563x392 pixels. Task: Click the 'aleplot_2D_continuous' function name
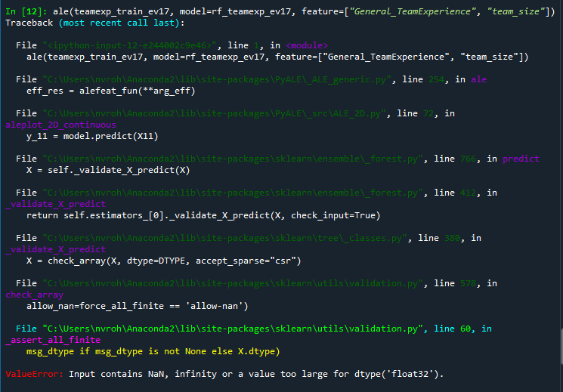tap(60, 125)
